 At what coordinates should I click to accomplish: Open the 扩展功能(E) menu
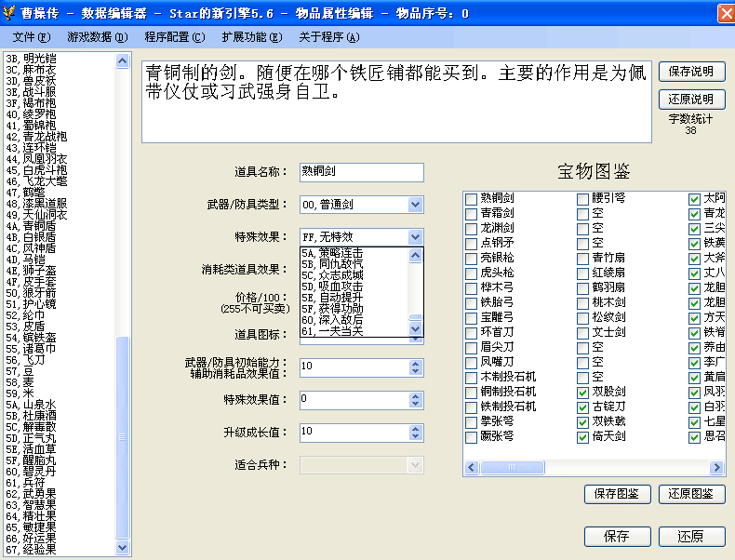tap(251, 37)
